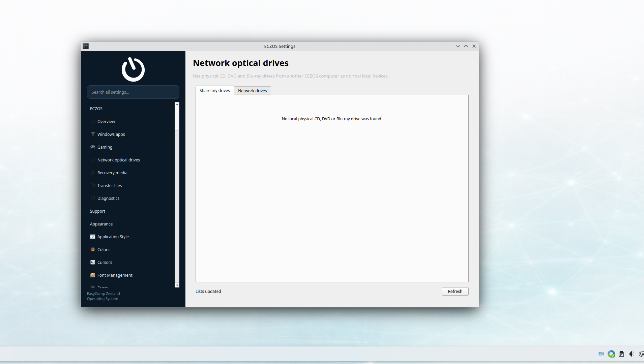Click the Lists updated status text
Image resolution: width=644 pixels, height=364 pixels.
(x=208, y=292)
